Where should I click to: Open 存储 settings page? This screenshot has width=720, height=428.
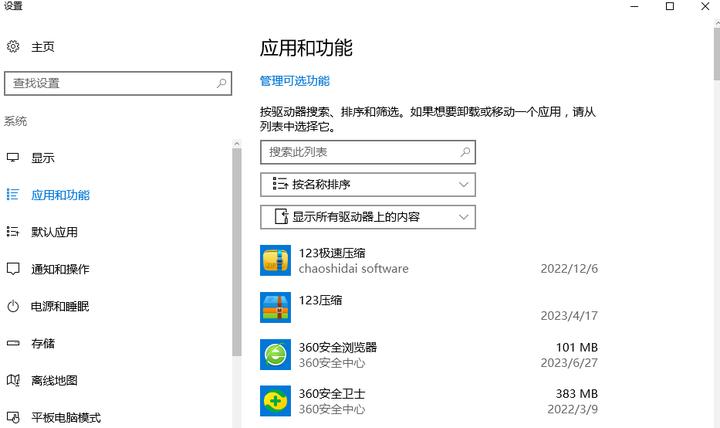click(x=43, y=344)
